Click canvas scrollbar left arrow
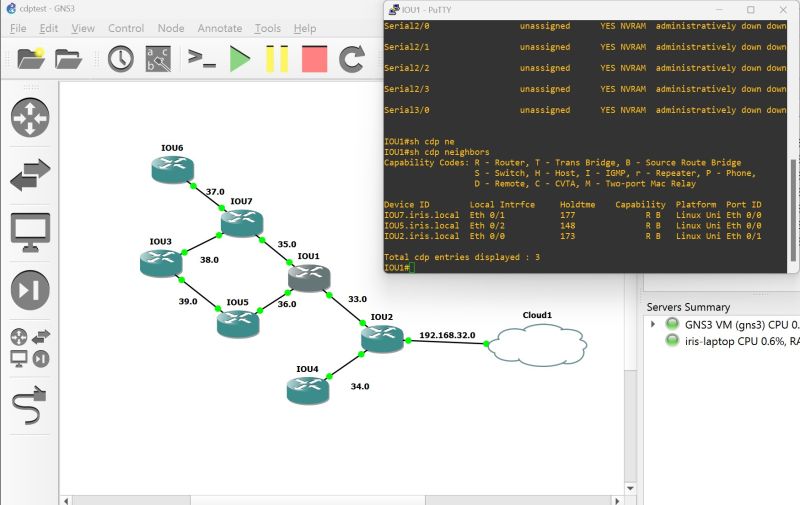Image resolution: width=800 pixels, height=505 pixels. tap(66, 500)
